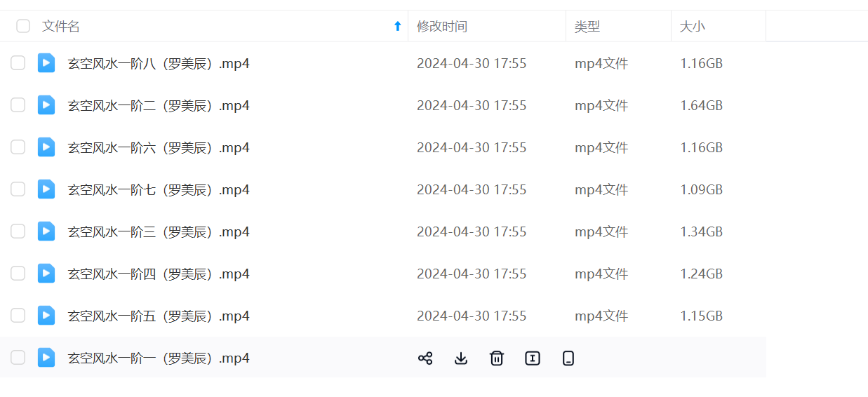This screenshot has height=397, width=868.
Task: Click the mobile phone icon in hovered row
Action: point(568,358)
